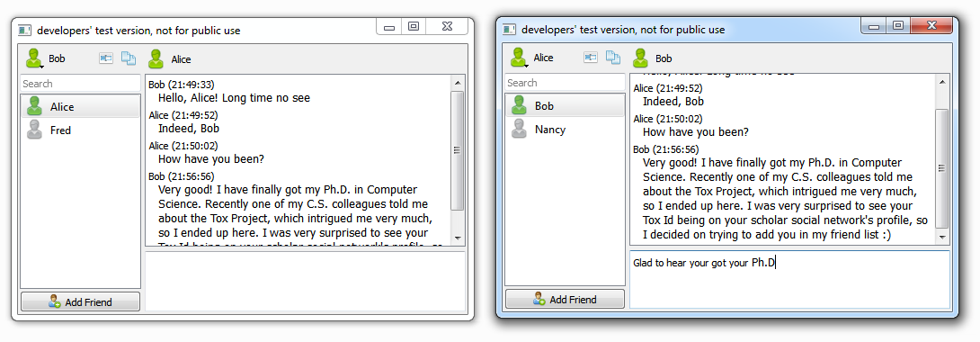The height and width of the screenshot is (342, 980).
Task: Click the app icon in left window title bar
Action: pos(24,30)
